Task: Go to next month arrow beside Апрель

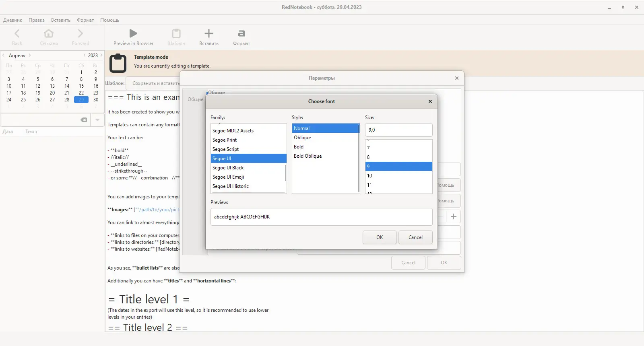Action: 30,55
